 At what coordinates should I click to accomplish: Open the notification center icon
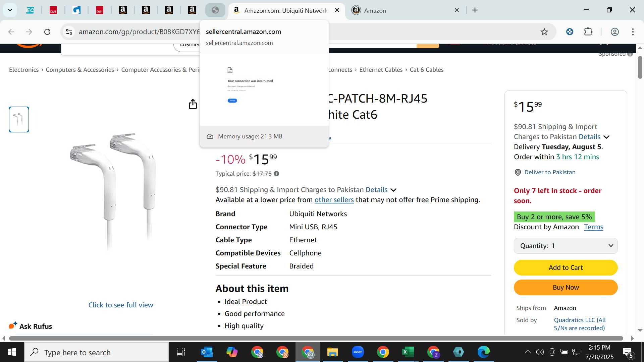click(628, 352)
